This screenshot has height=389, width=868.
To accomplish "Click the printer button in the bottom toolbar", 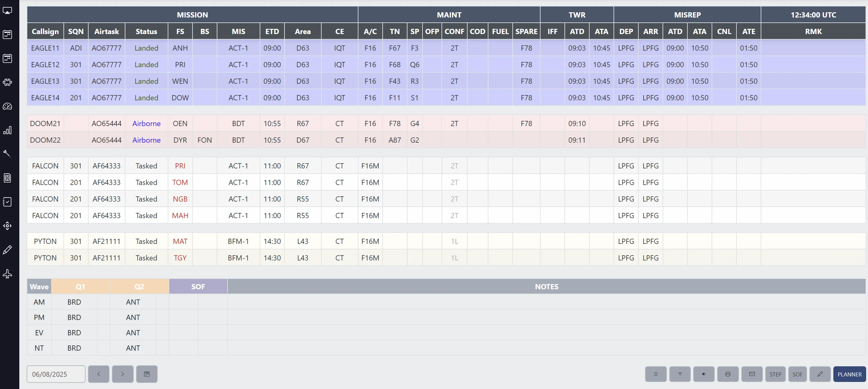I will pyautogui.click(x=728, y=374).
